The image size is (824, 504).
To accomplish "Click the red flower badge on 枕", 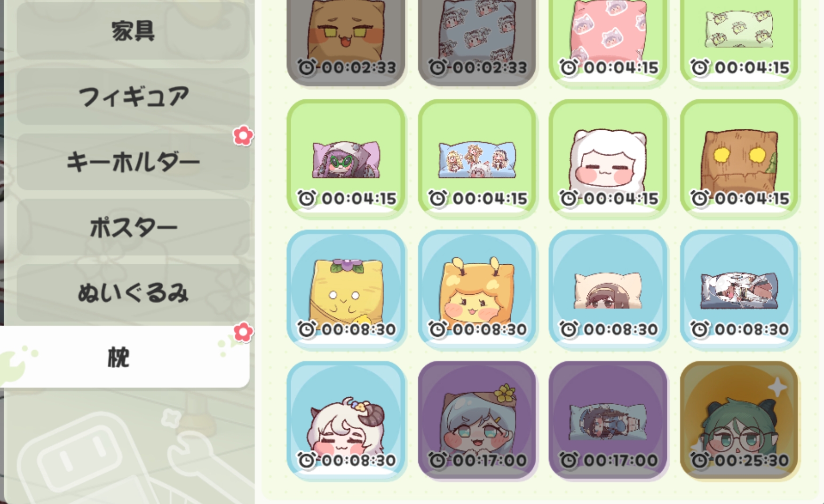I will [x=243, y=332].
